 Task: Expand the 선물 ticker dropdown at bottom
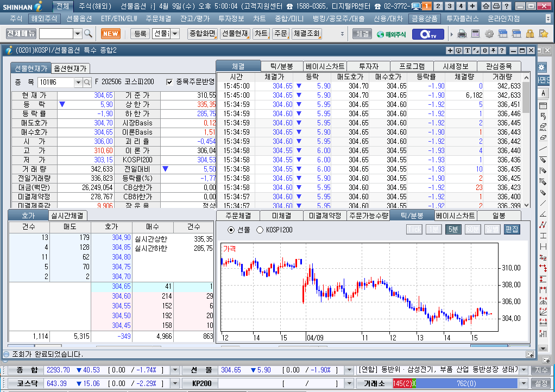pyautogui.click(x=349, y=370)
